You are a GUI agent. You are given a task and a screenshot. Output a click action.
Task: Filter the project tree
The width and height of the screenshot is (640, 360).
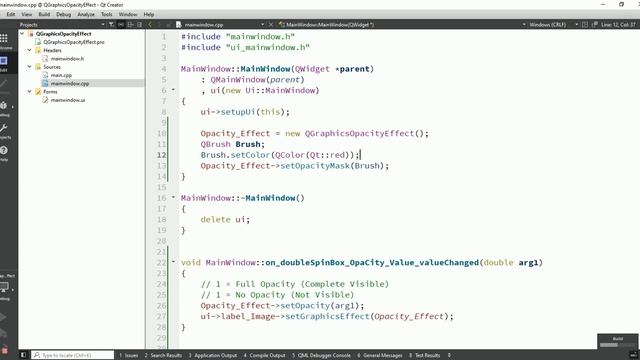tap(111, 24)
